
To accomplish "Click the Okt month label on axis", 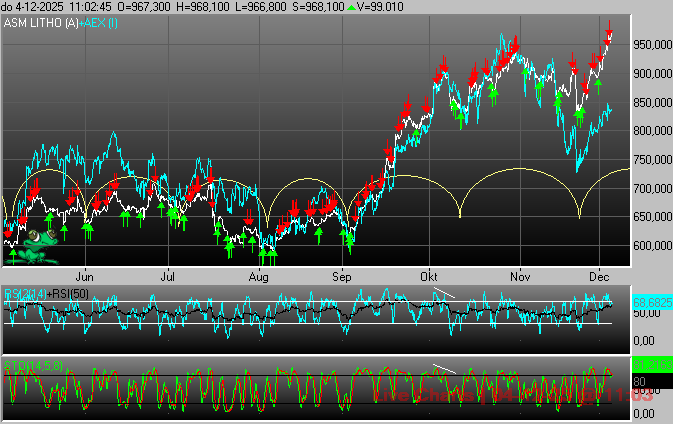I will (429, 277).
